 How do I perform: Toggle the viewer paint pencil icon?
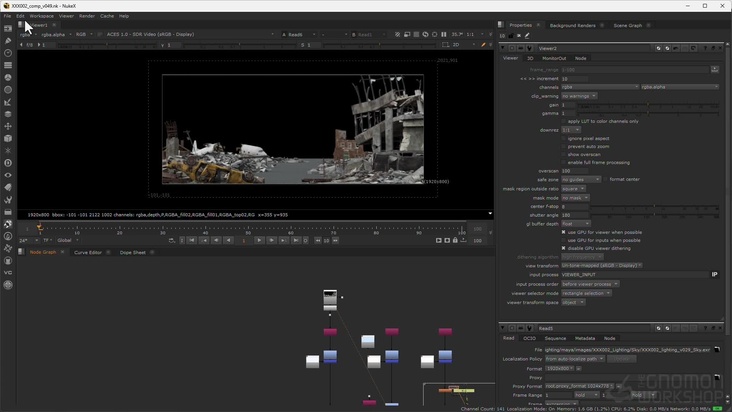tap(483, 45)
